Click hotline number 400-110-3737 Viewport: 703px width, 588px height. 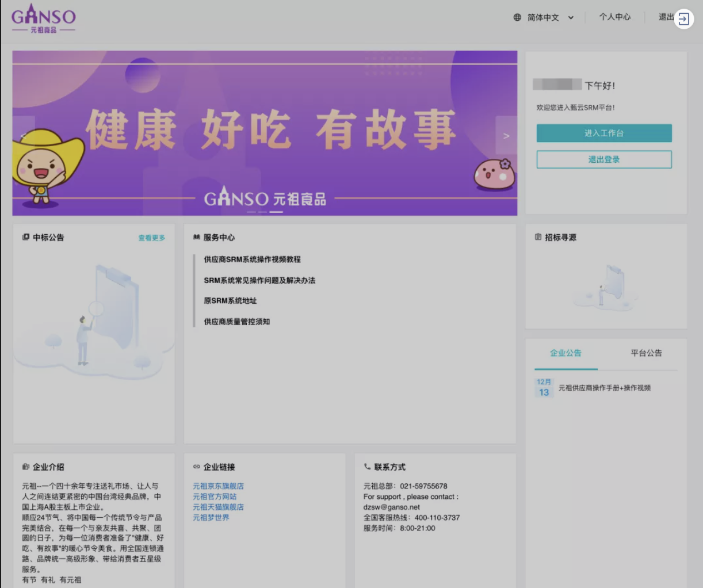437,517
